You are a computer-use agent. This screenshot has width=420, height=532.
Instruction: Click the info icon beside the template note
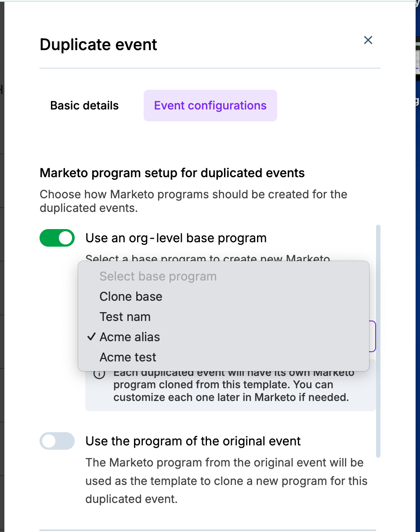tap(100, 374)
